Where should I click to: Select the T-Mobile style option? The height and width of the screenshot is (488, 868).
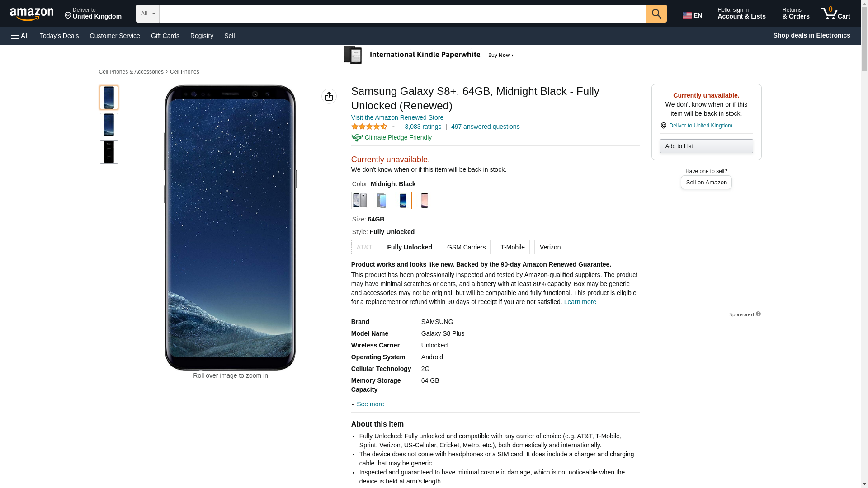click(512, 247)
